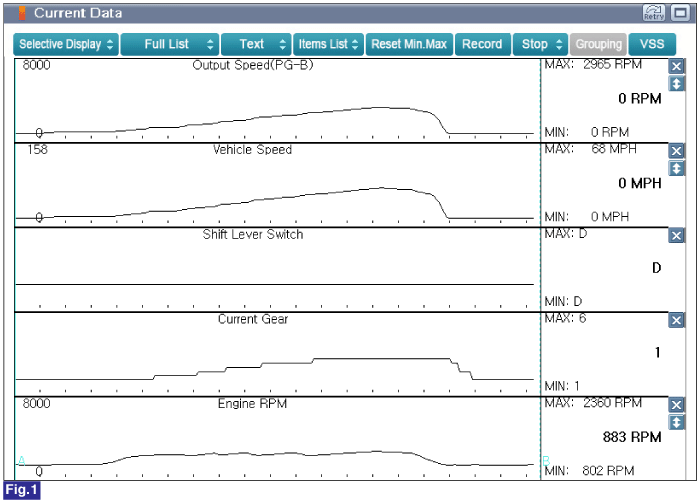700x502 pixels.
Task: Close the Vehicle Speed graph
Action: pyautogui.click(x=676, y=151)
